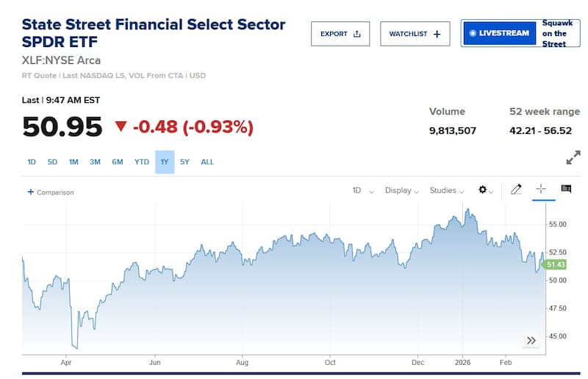Select the YTD range tab
Viewport: 588px width, 379px height.
click(x=142, y=162)
